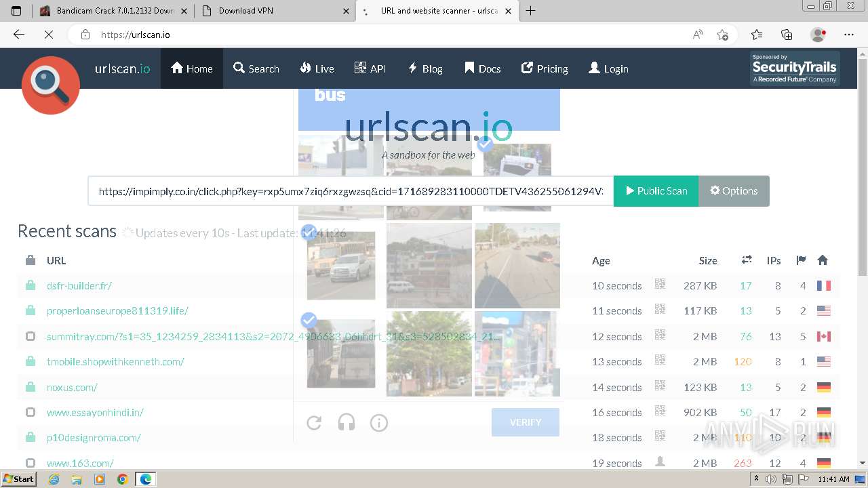
Task: Expand the scan Options button
Action: 734,191
